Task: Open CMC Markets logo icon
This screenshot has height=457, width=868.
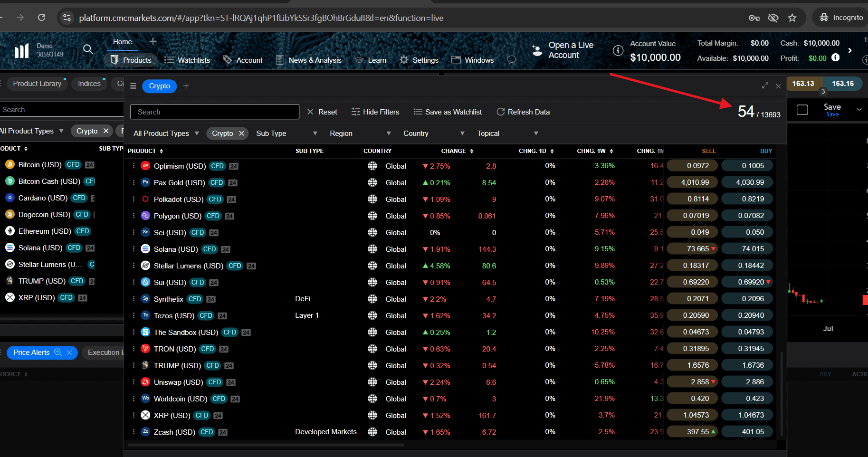Action: click(22, 50)
